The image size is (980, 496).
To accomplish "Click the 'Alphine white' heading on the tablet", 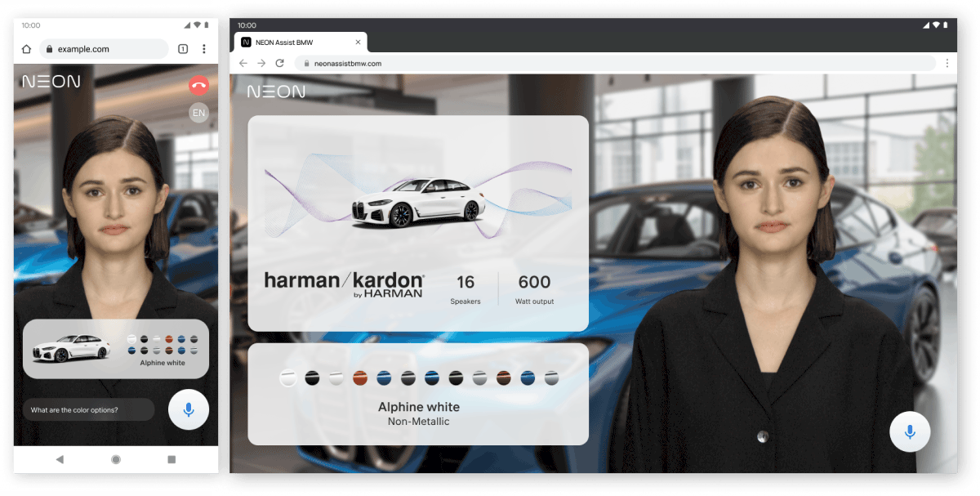I will click(419, 407).
